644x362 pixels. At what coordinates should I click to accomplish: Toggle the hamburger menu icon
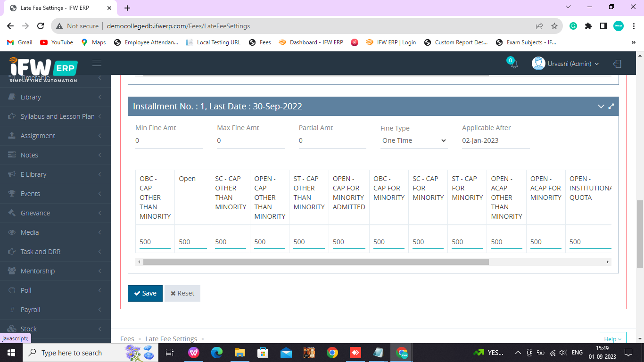click(97, 63)
